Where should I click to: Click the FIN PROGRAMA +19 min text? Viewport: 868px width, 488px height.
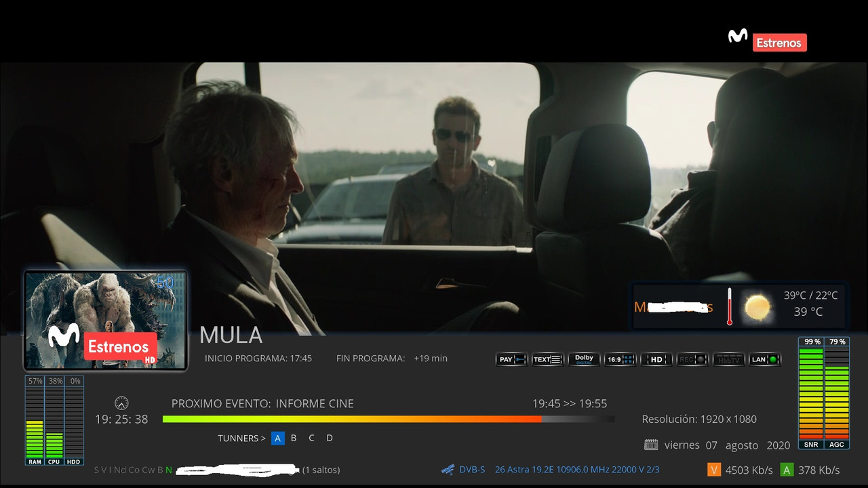(x=392, y=359)
